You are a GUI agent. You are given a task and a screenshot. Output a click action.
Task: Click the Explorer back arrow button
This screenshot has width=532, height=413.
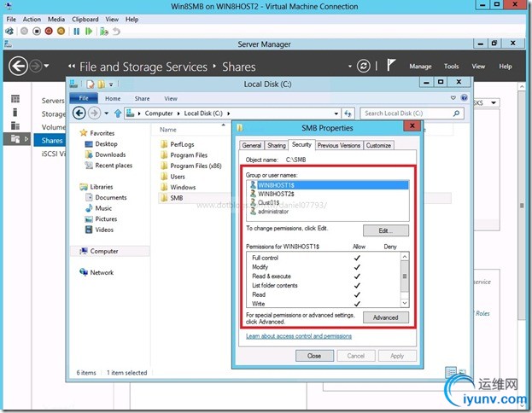coord(79,113)
